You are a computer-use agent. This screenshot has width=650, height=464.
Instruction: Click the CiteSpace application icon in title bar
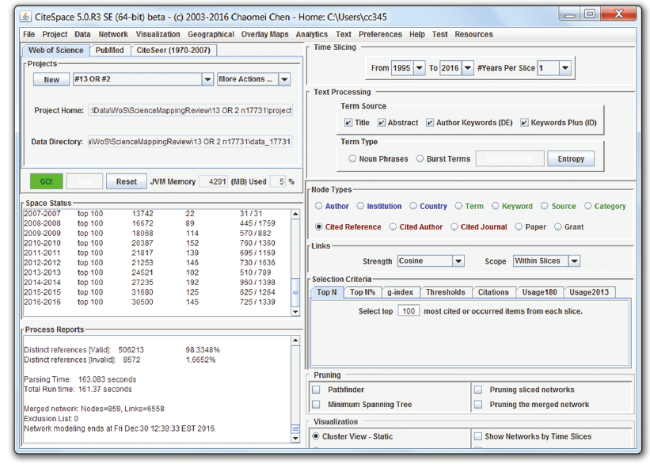coord(26,17)
